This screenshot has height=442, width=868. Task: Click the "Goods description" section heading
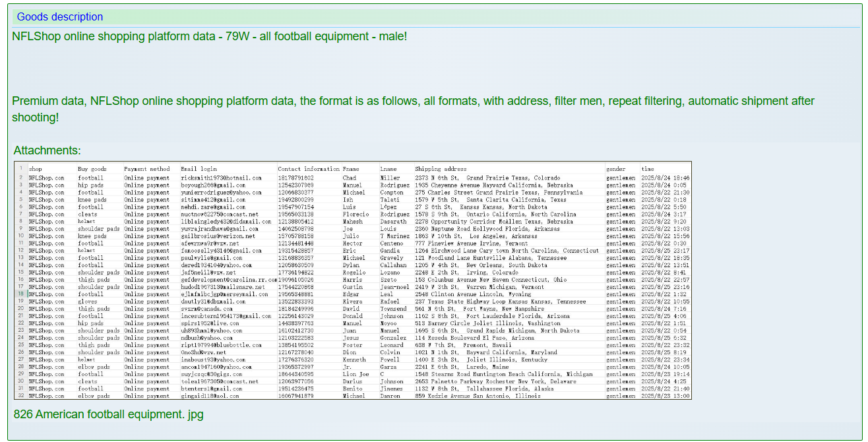point(60,17)
